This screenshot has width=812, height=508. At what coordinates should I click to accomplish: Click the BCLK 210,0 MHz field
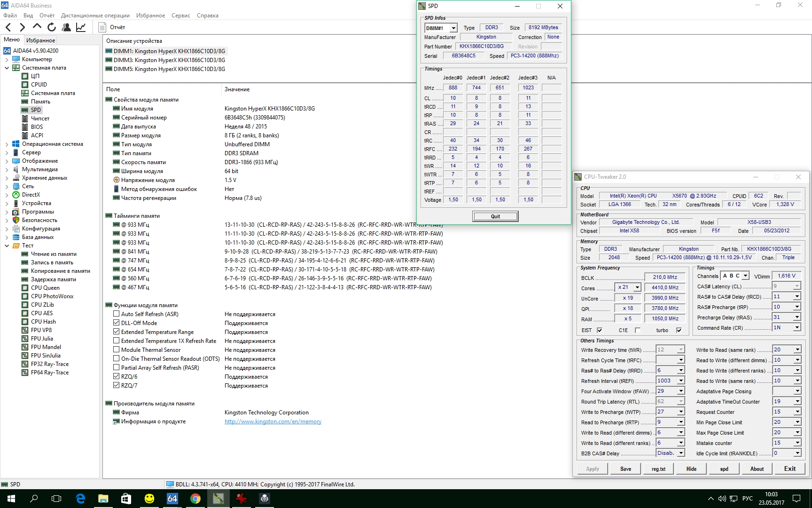665,278
